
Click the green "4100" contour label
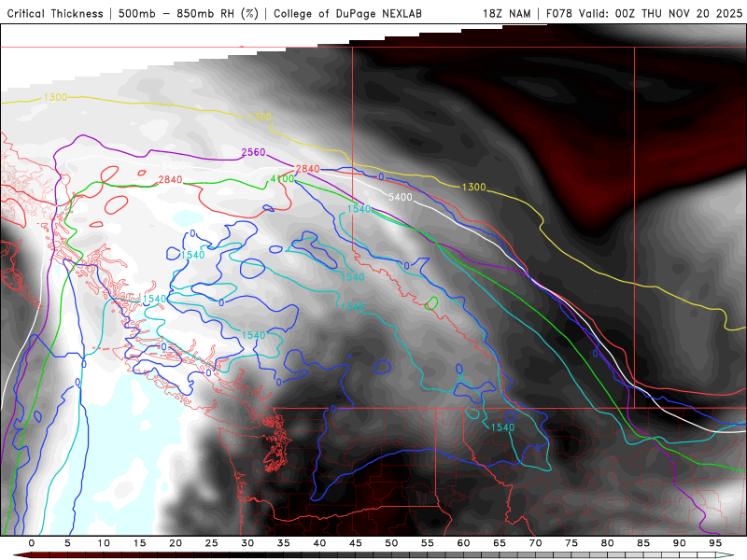(x=282, y=179)
